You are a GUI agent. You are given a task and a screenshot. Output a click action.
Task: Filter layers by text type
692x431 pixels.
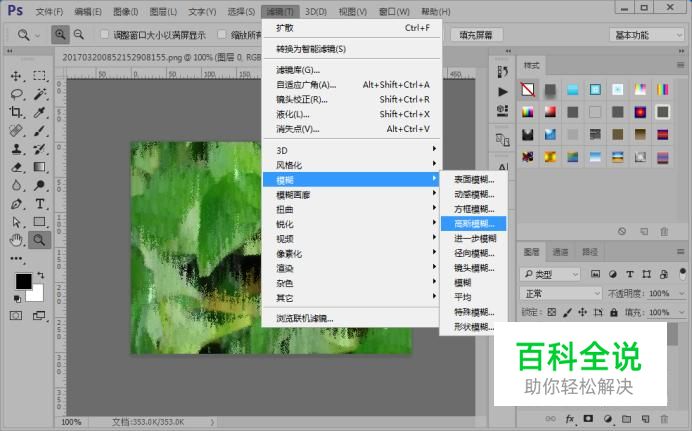pos(630,274)
